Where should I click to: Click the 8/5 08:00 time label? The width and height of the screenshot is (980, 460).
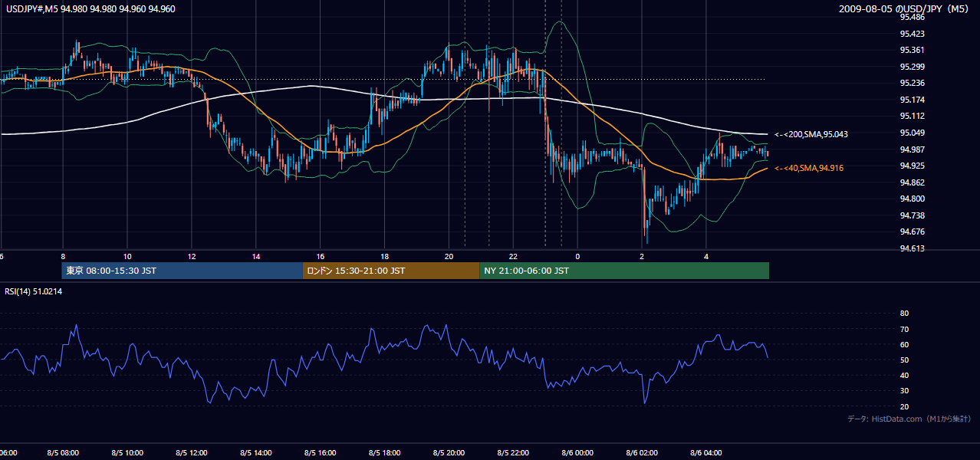click(x=63, y=453)
